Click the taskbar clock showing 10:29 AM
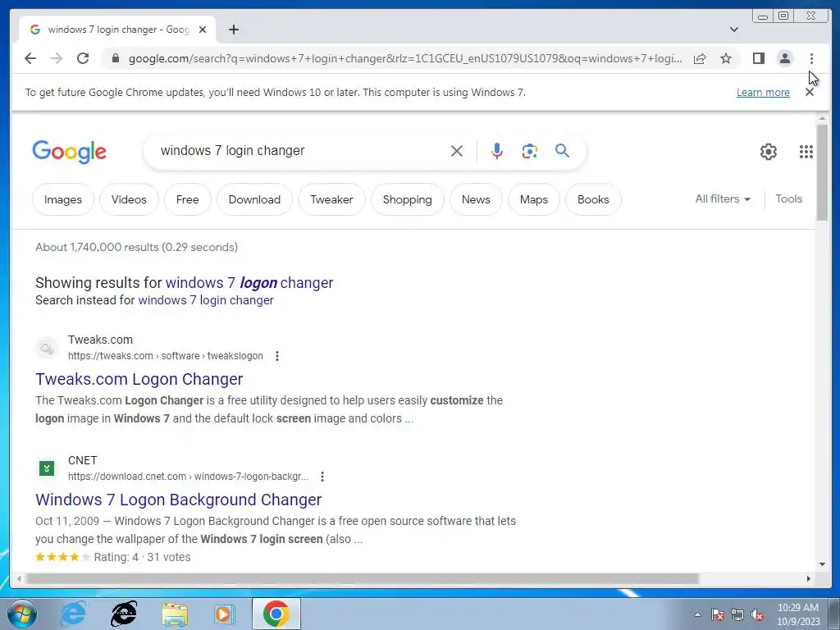The width and height of the screenshot is (840, 630). pyautogui.click(x=797, y=614)
